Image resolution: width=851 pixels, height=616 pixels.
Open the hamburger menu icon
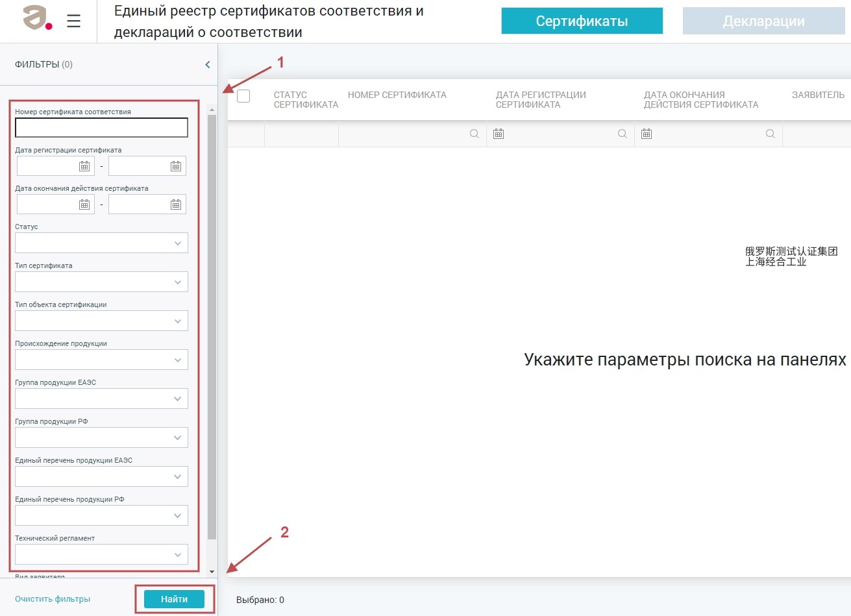click(73, 21)
